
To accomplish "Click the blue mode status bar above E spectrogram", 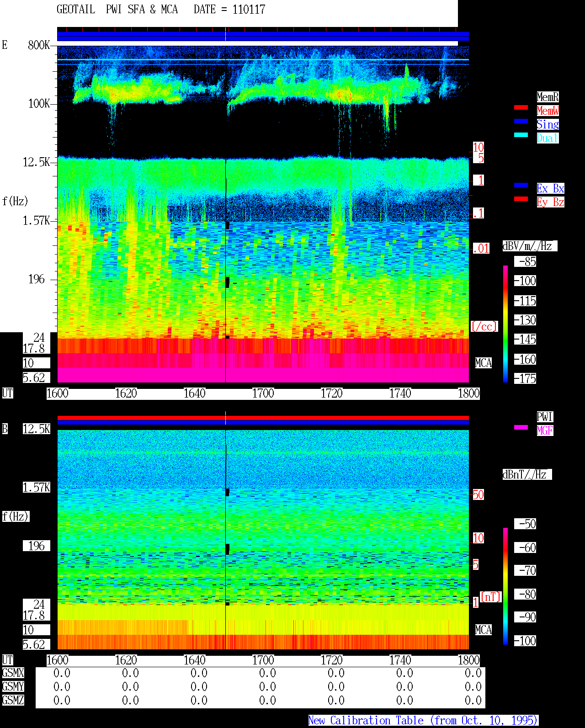I will [x=263, y=36].
